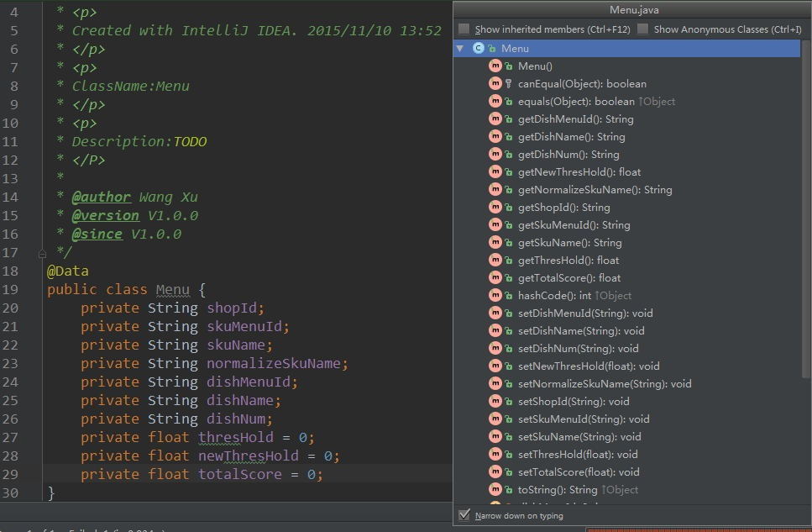Enable Show inherited members checkbox
Viewport: 812px width, 532px height.
(464, 29)
